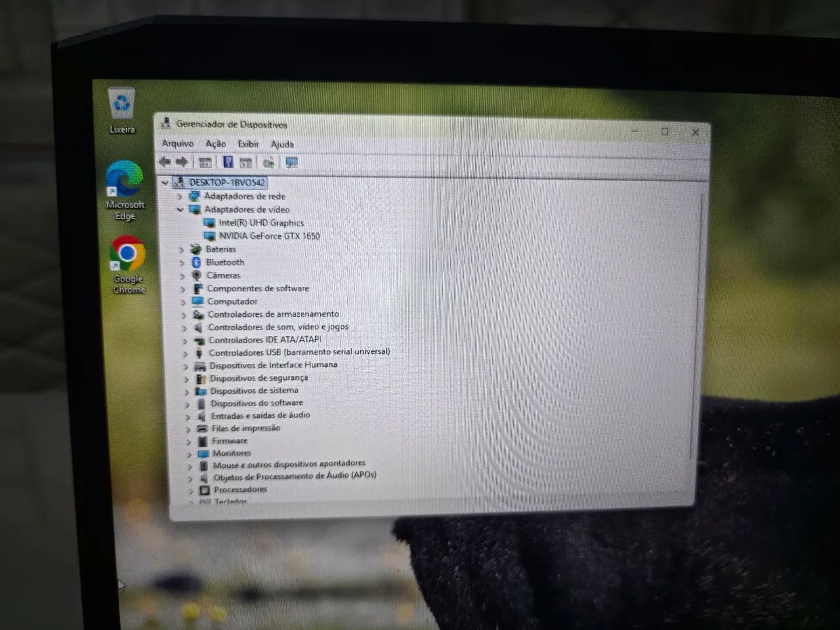Expand the Baterias node arrow

point(181,250)
